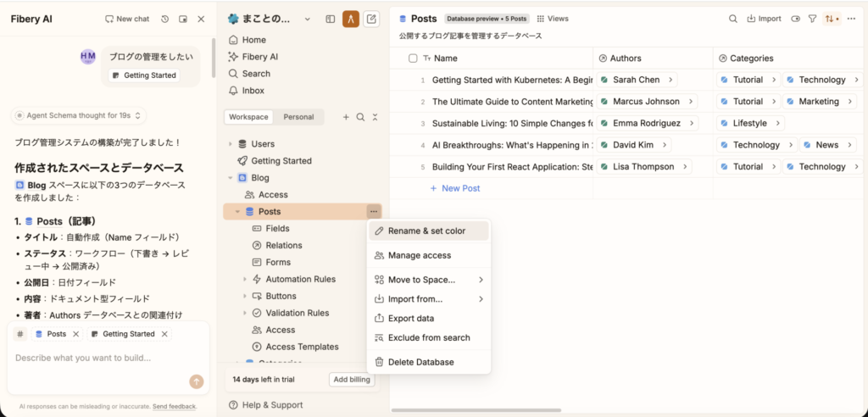Open Fibery AI in sidebar

[303, 57]
